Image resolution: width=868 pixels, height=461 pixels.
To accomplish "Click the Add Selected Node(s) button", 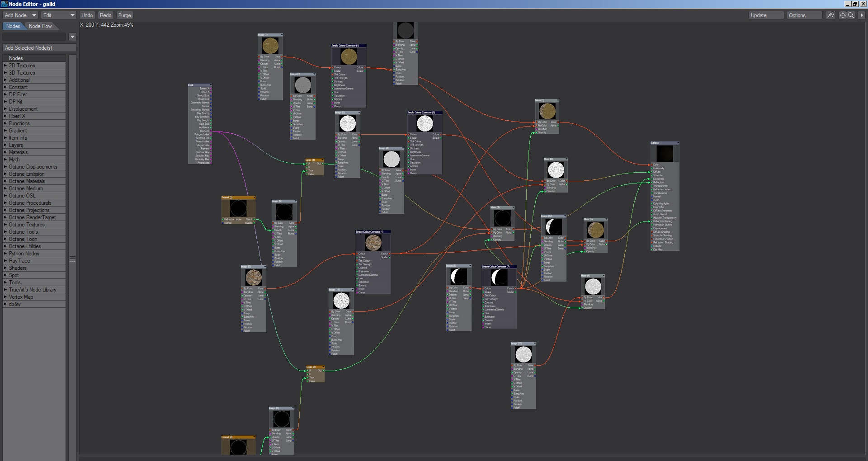I will click(39, 48).
